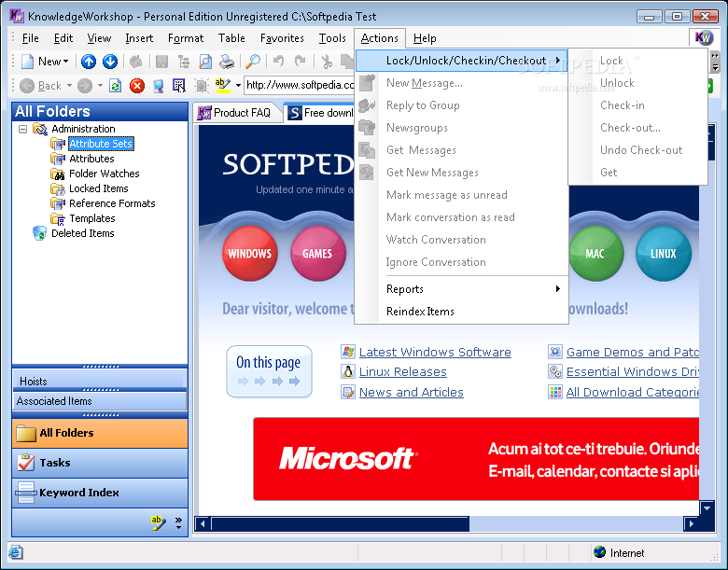The height and width of the screenshot is (570, 728).
Task: Click the Associated Items panel header
Action: (x=100, y=401)
